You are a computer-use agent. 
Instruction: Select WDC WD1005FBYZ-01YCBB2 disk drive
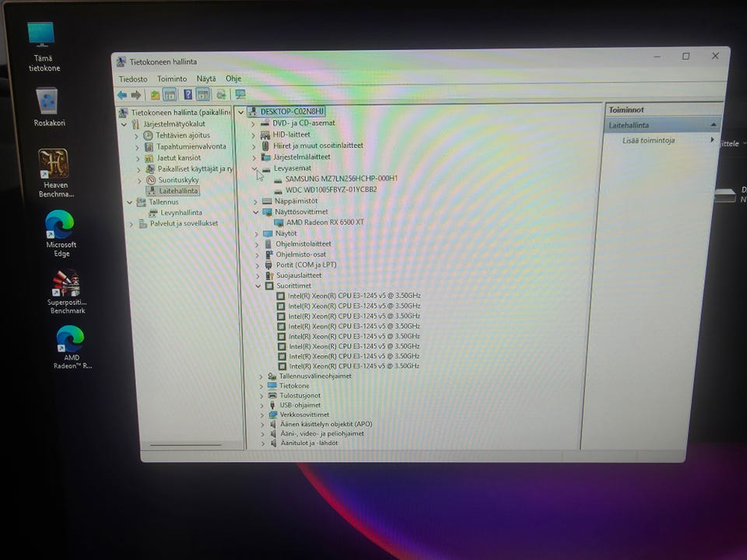[331, 190]
